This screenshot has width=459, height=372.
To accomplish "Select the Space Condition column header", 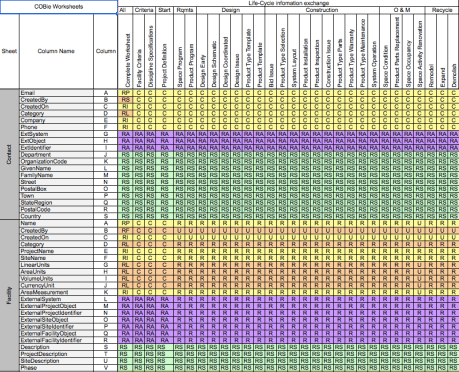I will 385,51.
